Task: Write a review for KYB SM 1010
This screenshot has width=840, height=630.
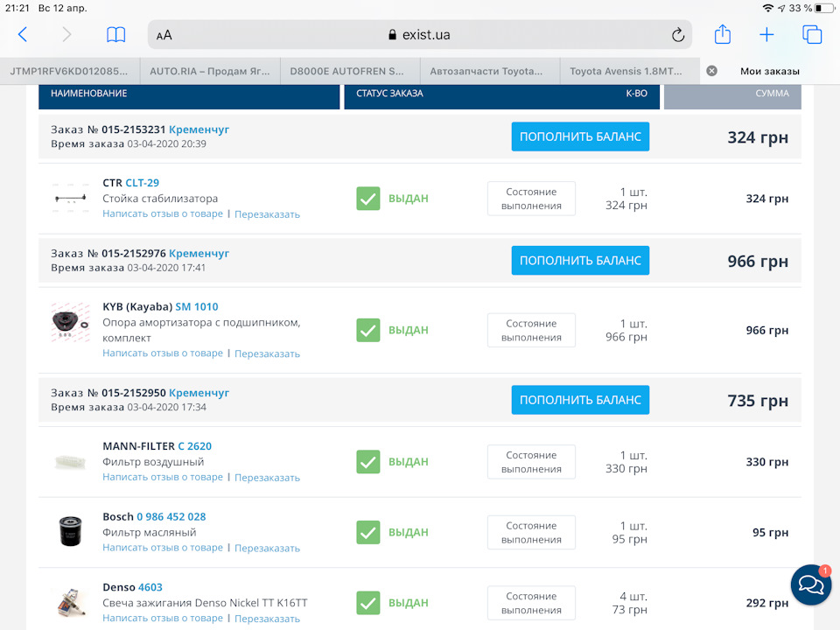Action: [x=163, y=353]
